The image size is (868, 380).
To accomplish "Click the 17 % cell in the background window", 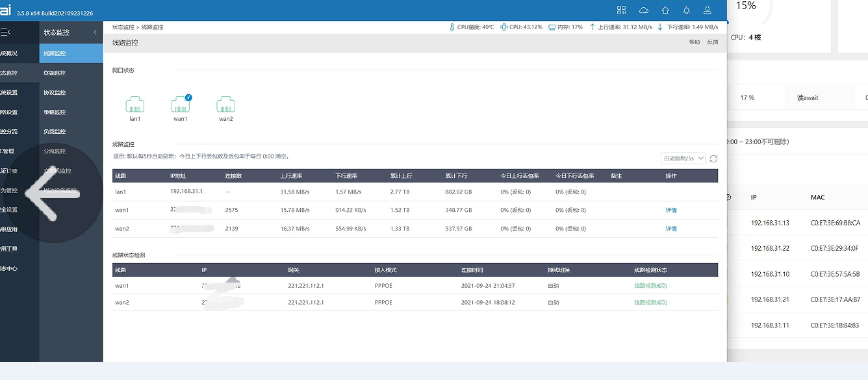I will pos(747,98).
